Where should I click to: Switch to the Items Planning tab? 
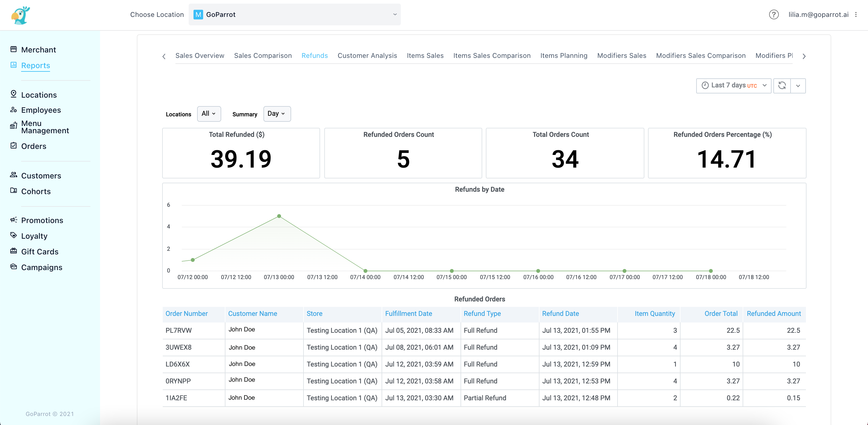(x=564, y=55)
